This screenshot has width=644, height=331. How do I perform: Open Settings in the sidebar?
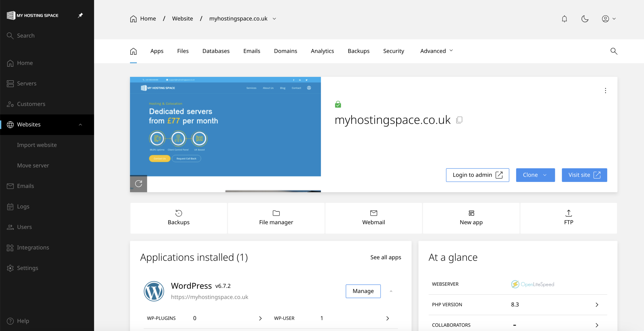(x=47, y=268)
